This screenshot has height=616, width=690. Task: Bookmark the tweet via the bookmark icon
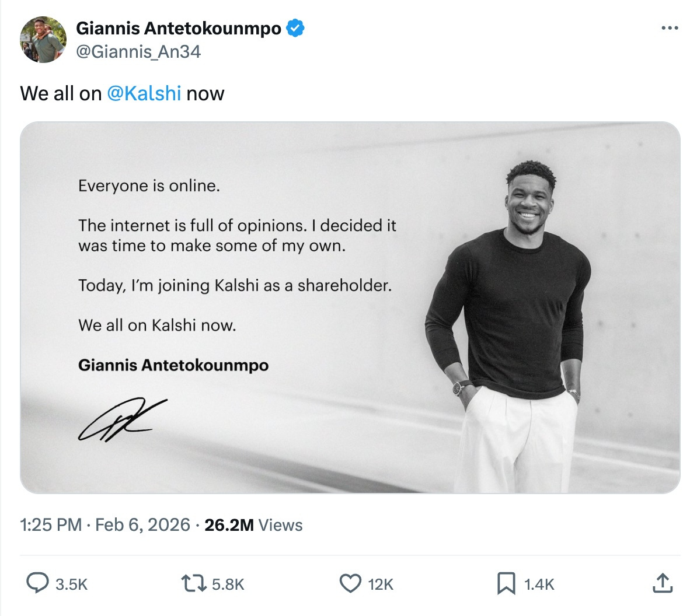coord(507,583)
